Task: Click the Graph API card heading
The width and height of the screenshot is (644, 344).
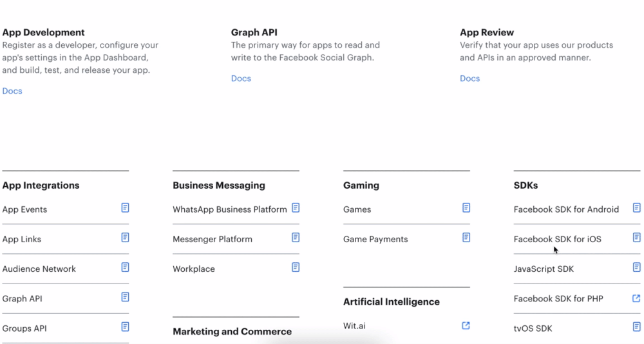Action: tap(254, 32)
